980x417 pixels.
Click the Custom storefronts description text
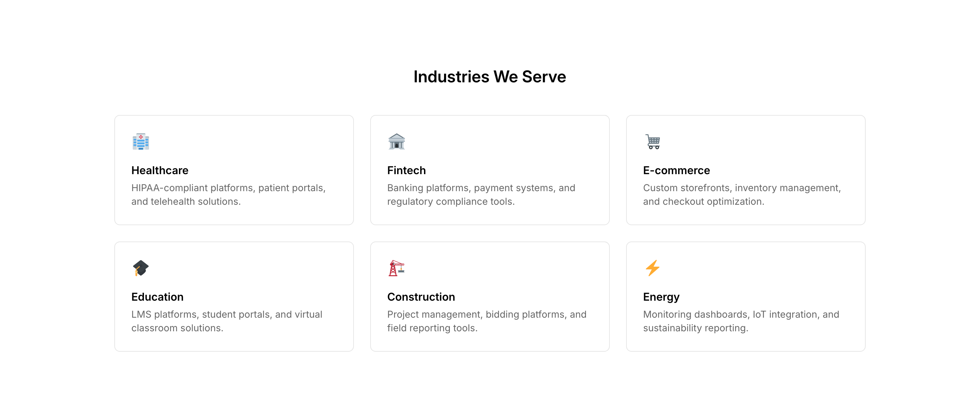[x=742, y=195]
